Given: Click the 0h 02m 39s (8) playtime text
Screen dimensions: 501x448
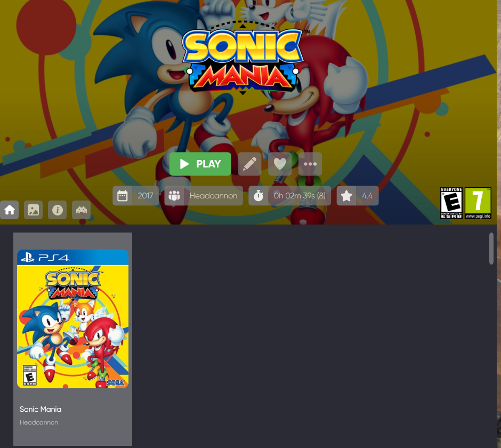Looking at the screenshot, I should pyautogui.click(x=300, y=196).
